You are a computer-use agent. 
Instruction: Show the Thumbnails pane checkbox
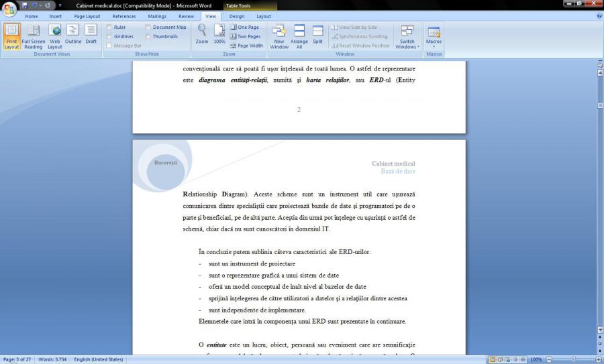click(x=148, y=36)
